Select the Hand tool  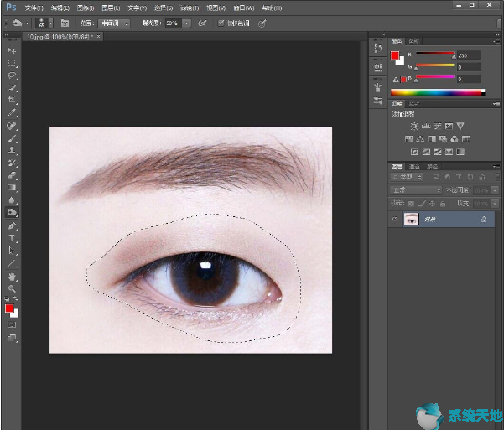[13, 276]
